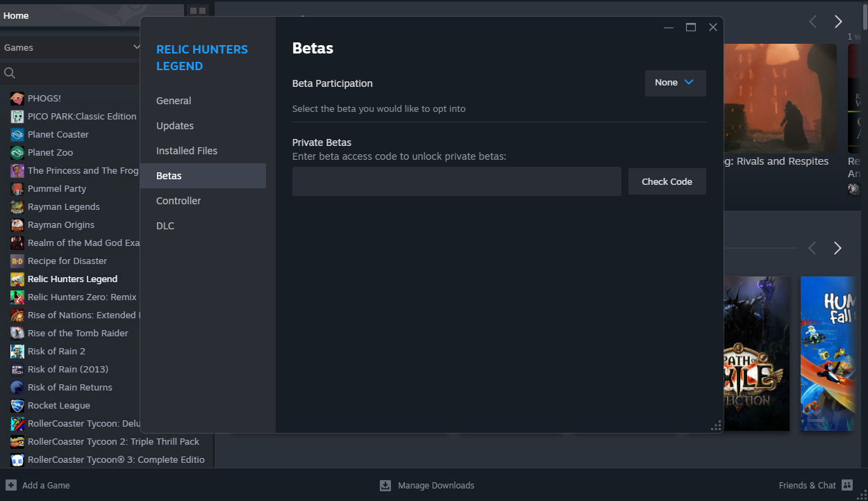Viewport: 868px width, 501px height.
Task: Click the Planet Zoo game icon
Action: click(17, 153)
